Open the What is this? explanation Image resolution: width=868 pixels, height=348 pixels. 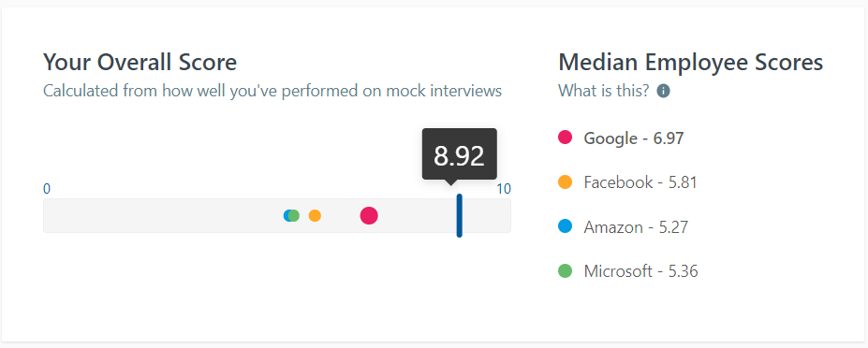[x=603, y=91]
